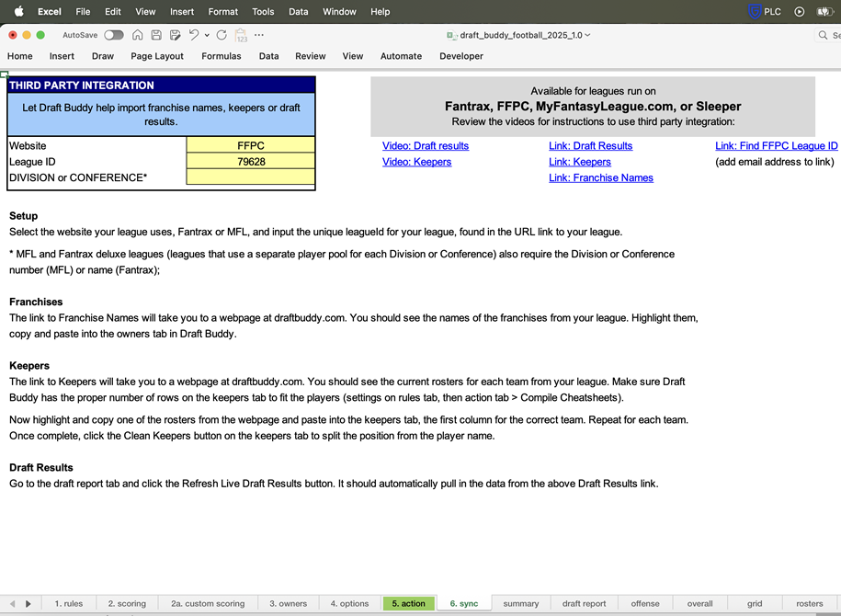Click the Franchises heading text
The height and width of the screenshot is (616, 841).
pyautogui.click(x=36, y=302)
